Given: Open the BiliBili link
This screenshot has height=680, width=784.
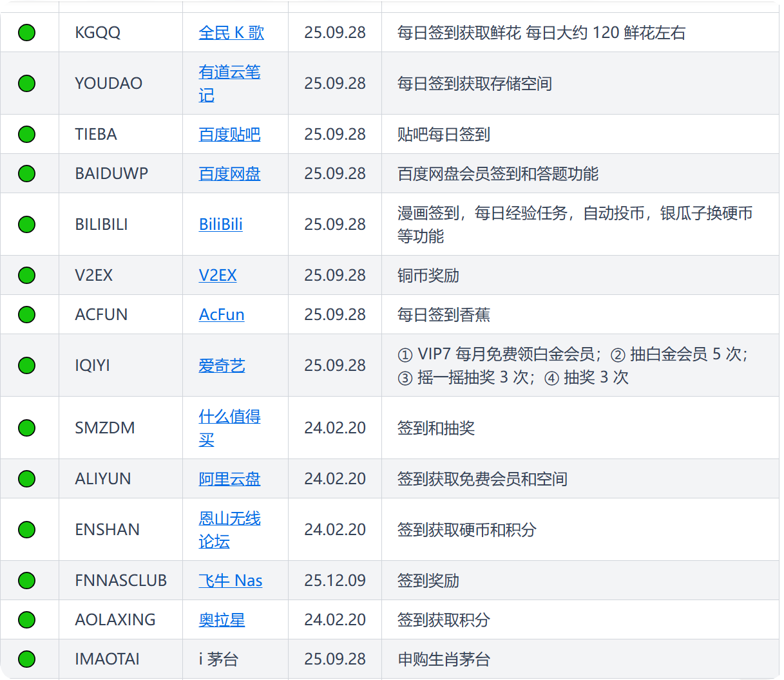Looking at the screenshot, I should pyautogui.click(x=220, y=224).
